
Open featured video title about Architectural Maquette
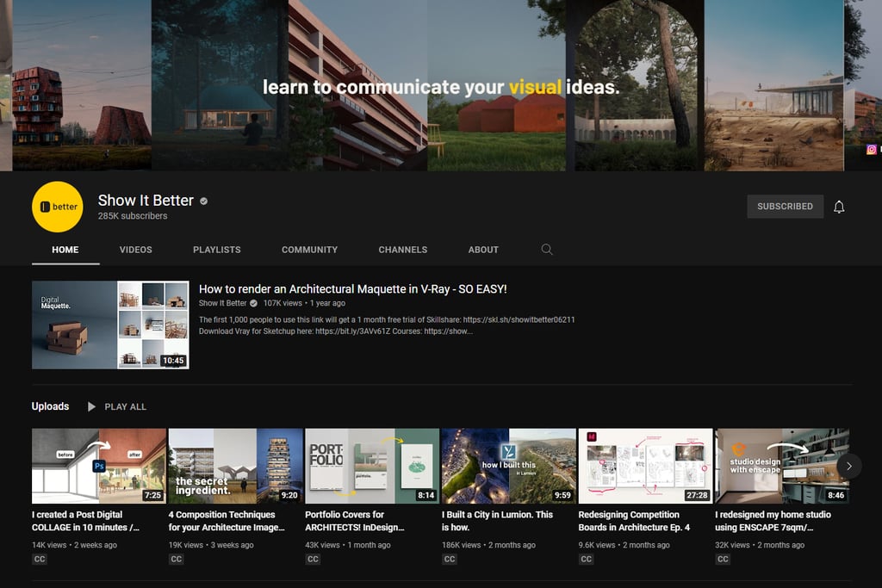[352, 289]
